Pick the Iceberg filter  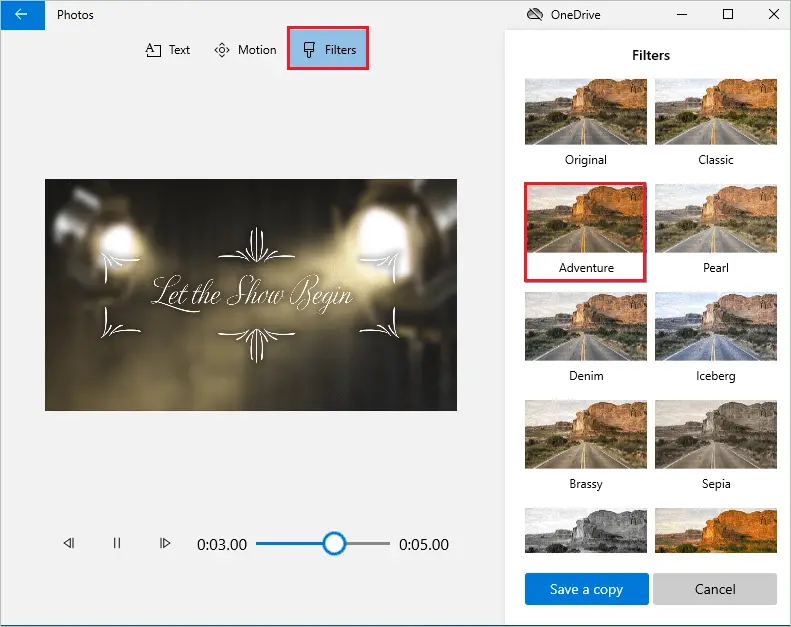(715, 328)
